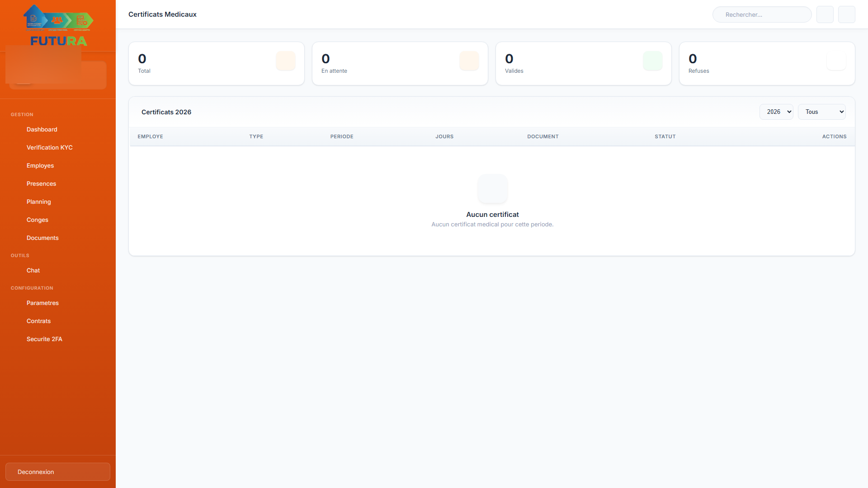Click the Rechercher search field
Image resolution: width=868 pixels, height=488 pixels.
[762, 14]
